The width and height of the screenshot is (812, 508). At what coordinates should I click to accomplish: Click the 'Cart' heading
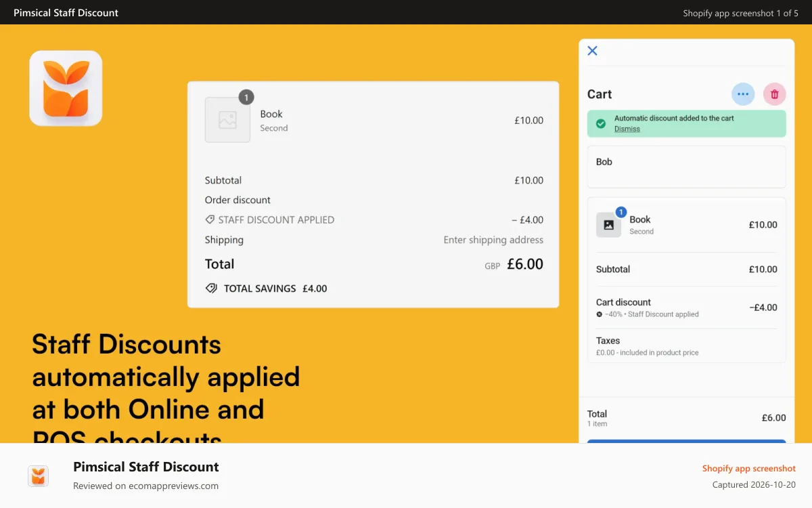600,94
